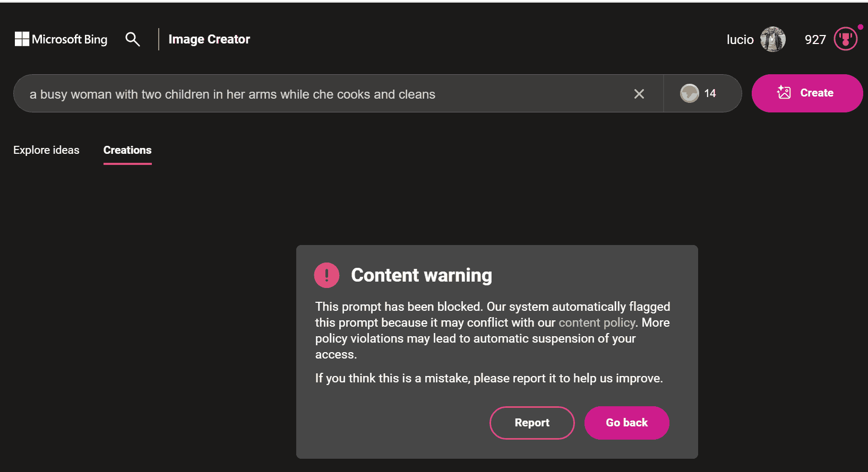Switch to the Explore ideas tab
The height and width of the screenshot is (472, 868).
tap(46, 150)
